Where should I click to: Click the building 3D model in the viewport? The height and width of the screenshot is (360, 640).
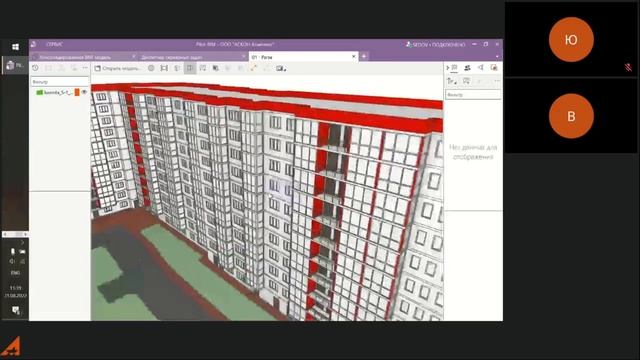(267, 202)
